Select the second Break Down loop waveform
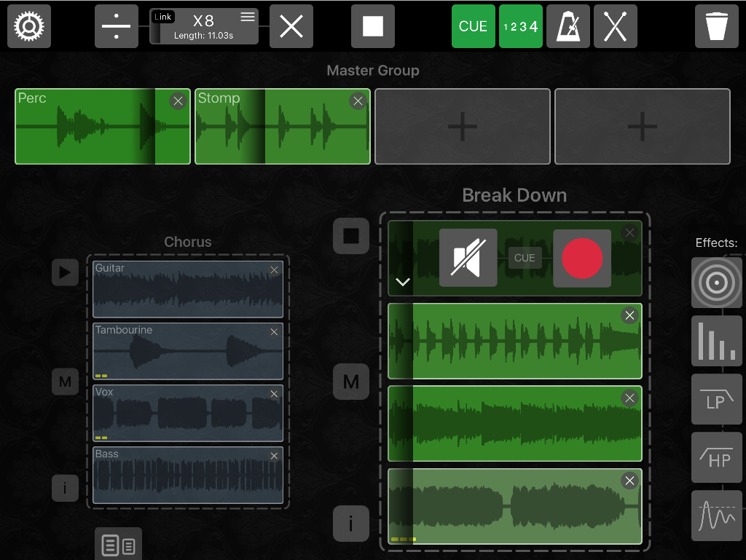The image size is (746, 560). (515, 341)
